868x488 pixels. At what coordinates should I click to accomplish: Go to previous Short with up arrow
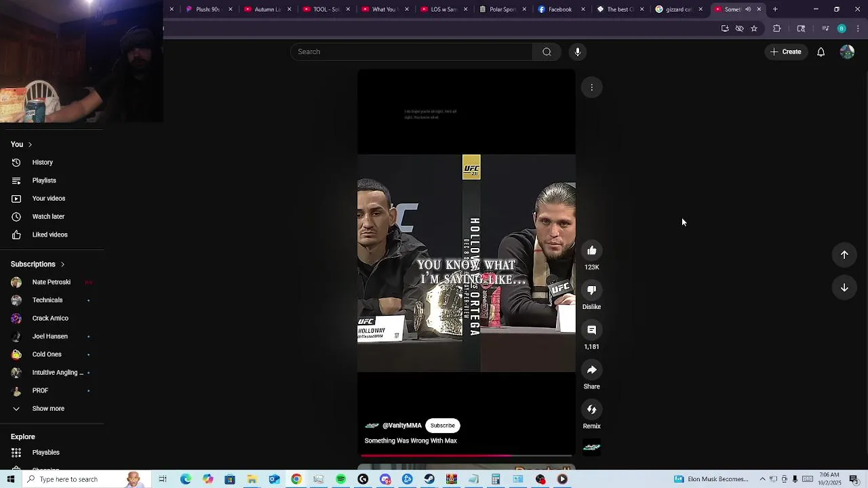click(844, 255)
